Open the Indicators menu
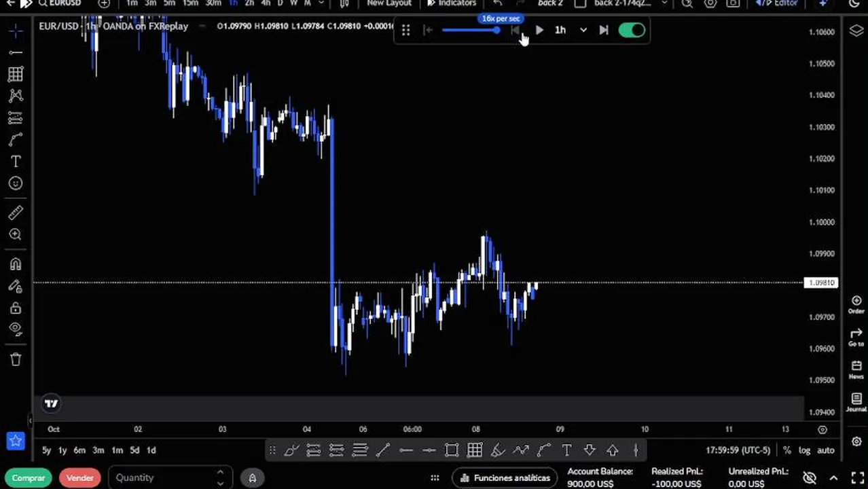This screenshot has width=868, height=489. click(452, 3)
